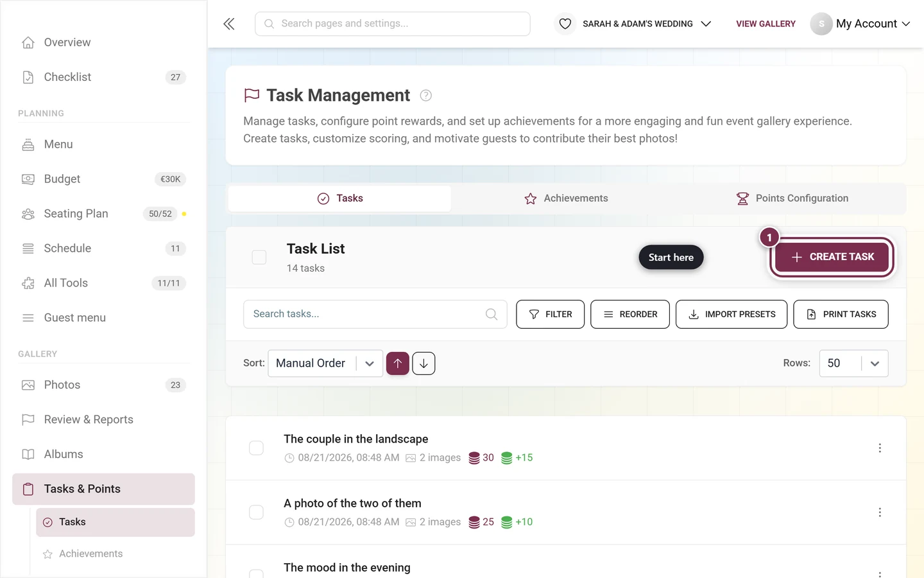Click the Schedule list icon in sidebar
This screenshot has height=578, width=924.
(28, 249)
